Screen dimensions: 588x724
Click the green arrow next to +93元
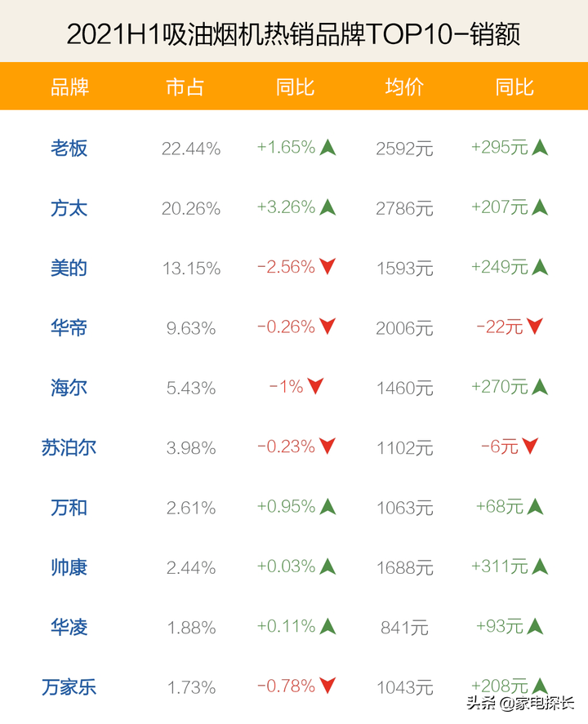[535, 626]
